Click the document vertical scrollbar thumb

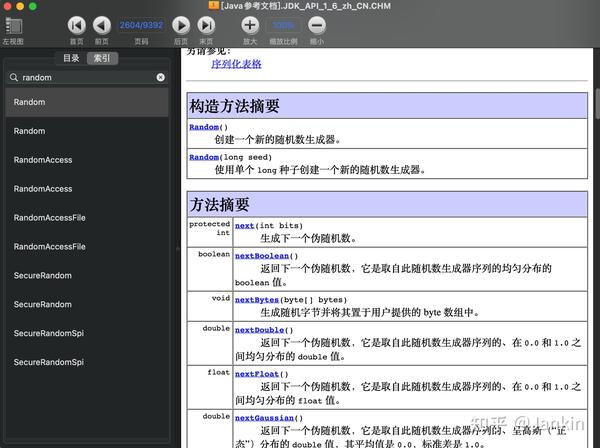click(x=597, y=104)
